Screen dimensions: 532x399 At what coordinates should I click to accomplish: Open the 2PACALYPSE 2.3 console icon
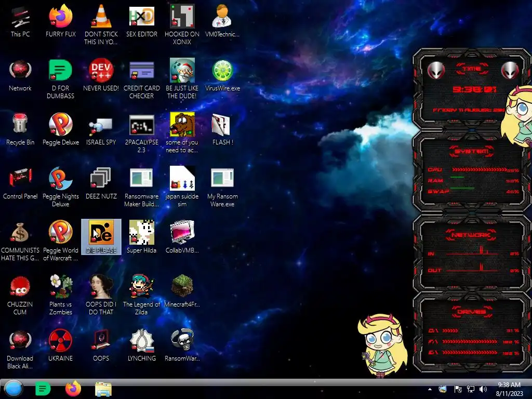[141, 132]
